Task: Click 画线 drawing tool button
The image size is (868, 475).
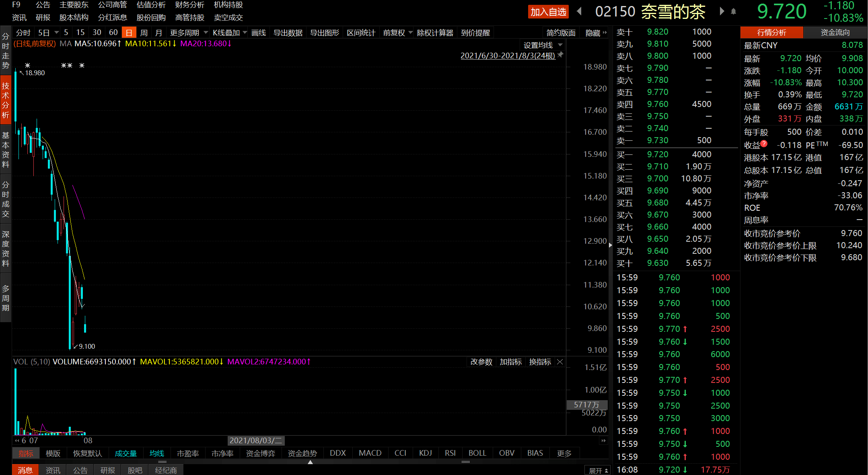Action: coord(259,33)
